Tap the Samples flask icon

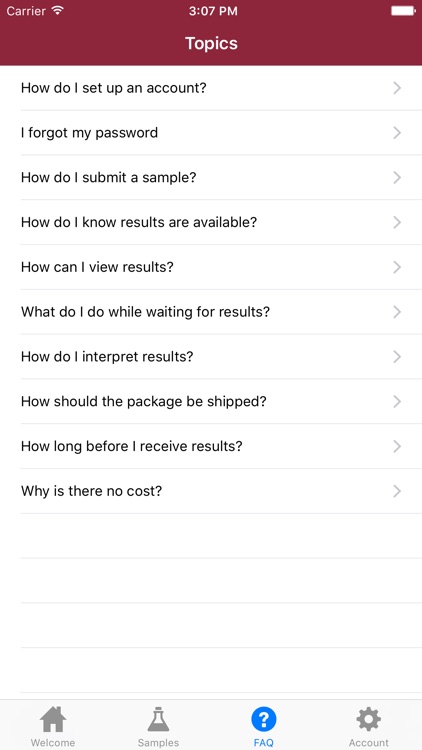[x=158, y=719]
